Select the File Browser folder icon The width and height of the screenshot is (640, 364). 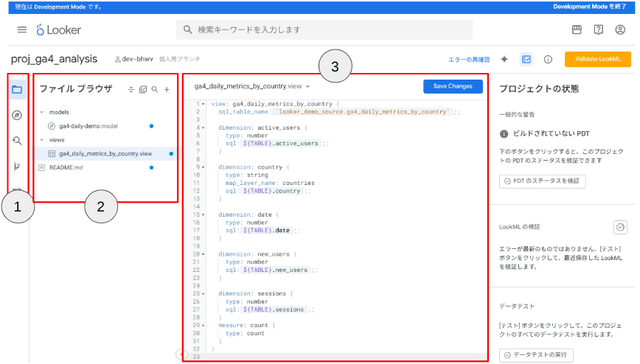coord(17,89)
